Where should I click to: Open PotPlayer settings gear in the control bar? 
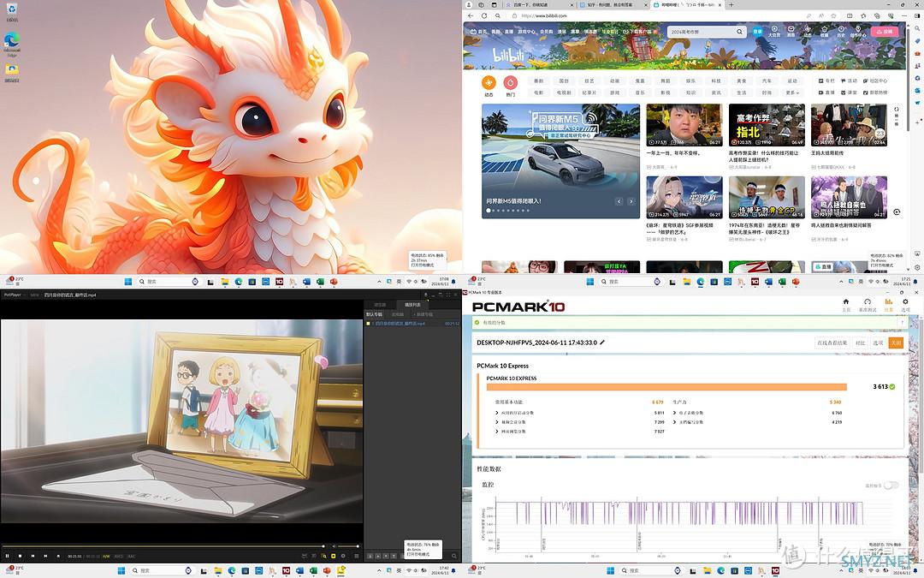[343, 556]
